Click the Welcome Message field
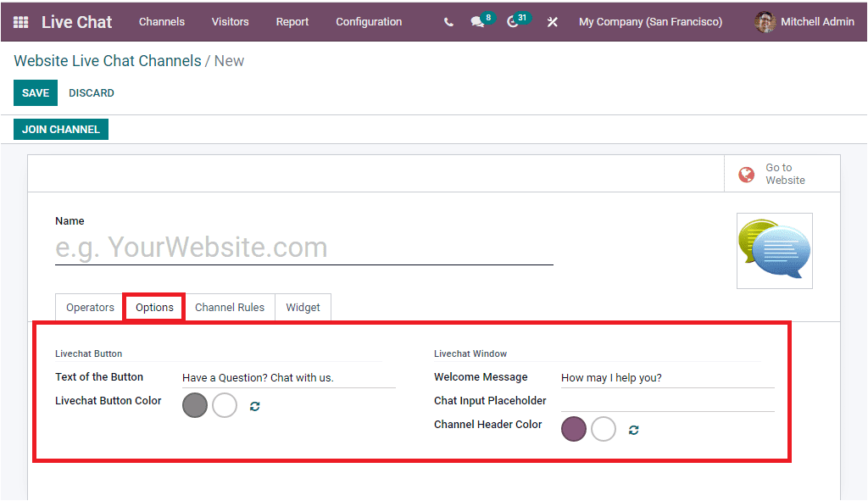 point(668,377)
